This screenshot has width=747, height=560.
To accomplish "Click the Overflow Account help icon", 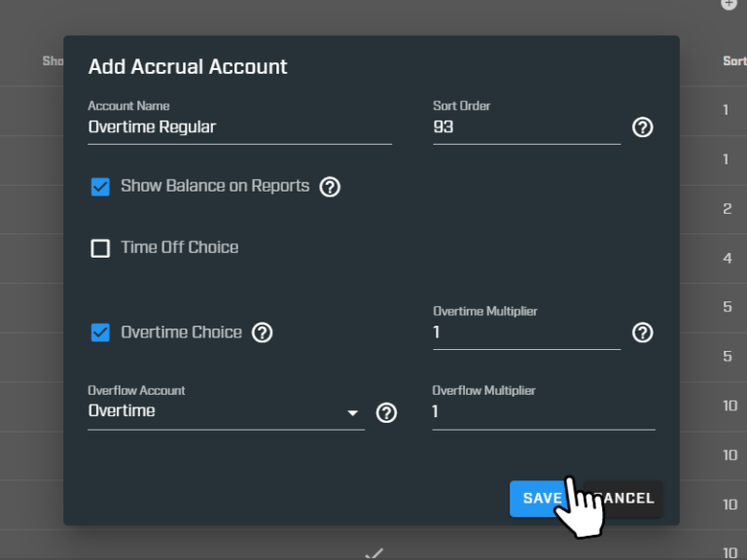I will [x=386, y=412].
